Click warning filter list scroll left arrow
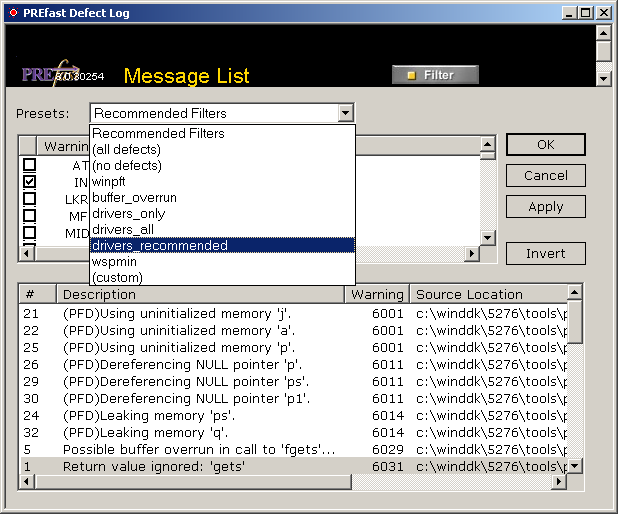The width and height of the screenshot is (618, 514). pyautogui.click(x=27, y=253)
